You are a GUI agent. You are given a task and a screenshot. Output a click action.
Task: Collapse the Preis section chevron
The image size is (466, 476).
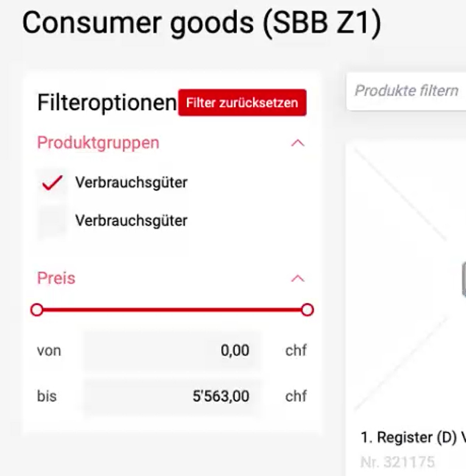coord(297,278)
